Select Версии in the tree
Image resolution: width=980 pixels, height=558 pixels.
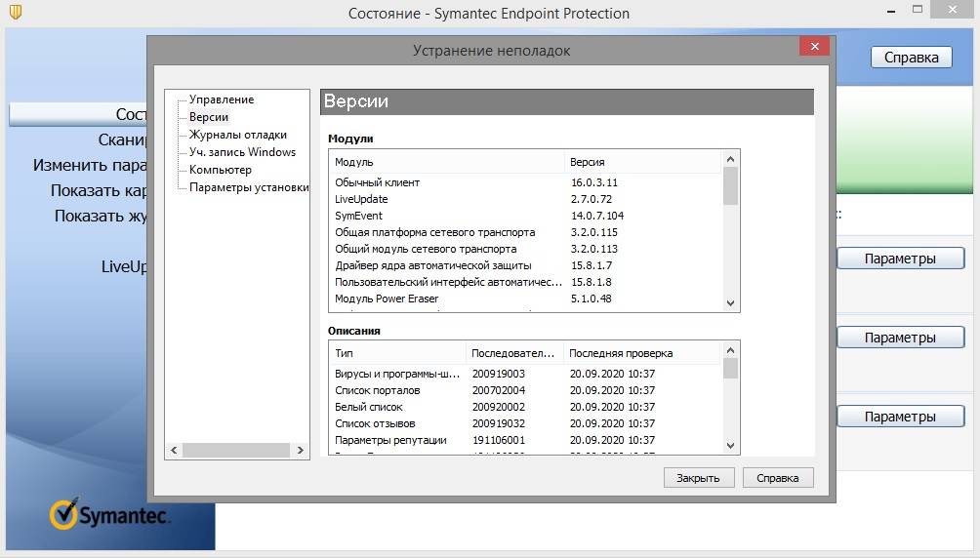coord(209,117)
